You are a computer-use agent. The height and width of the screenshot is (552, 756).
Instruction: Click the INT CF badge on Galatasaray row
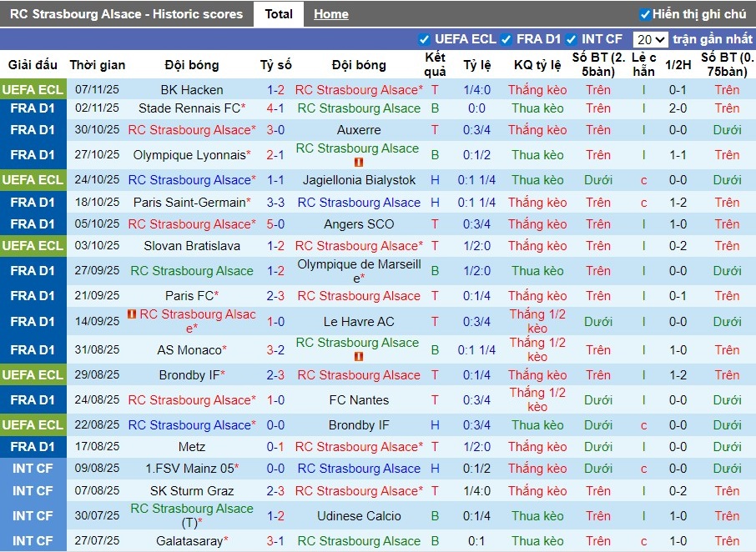point(33,540)
